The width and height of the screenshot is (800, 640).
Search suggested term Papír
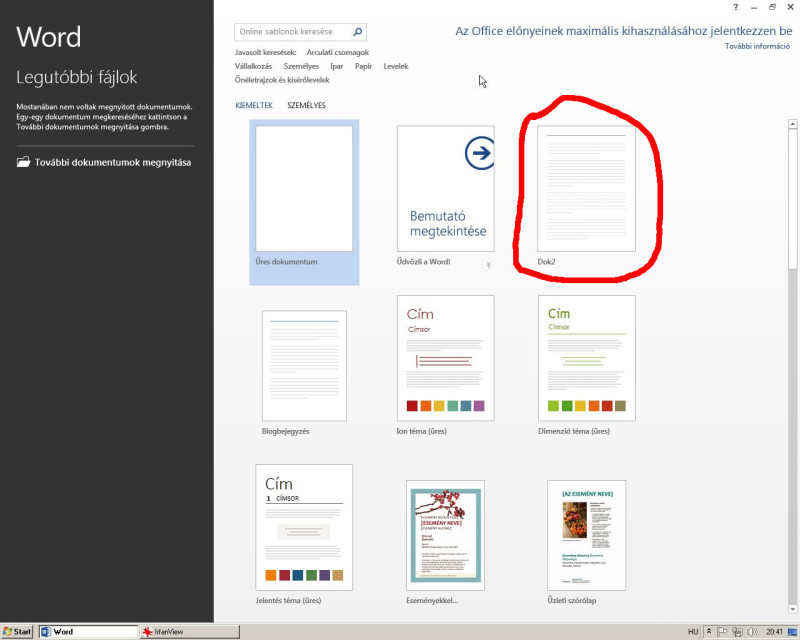(363, 66)
